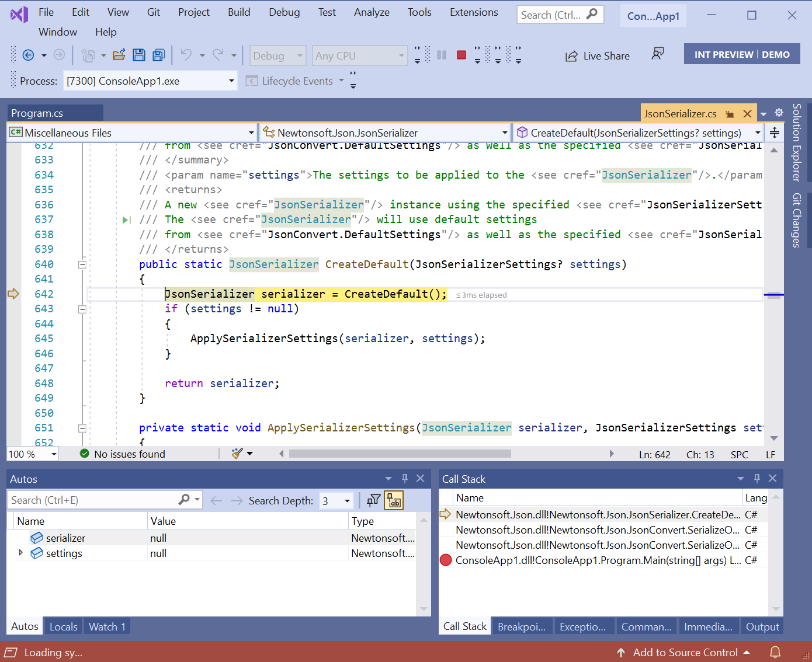Click the Autos search magnifier icon
This screenshot has height=662, width=812.
184,500
